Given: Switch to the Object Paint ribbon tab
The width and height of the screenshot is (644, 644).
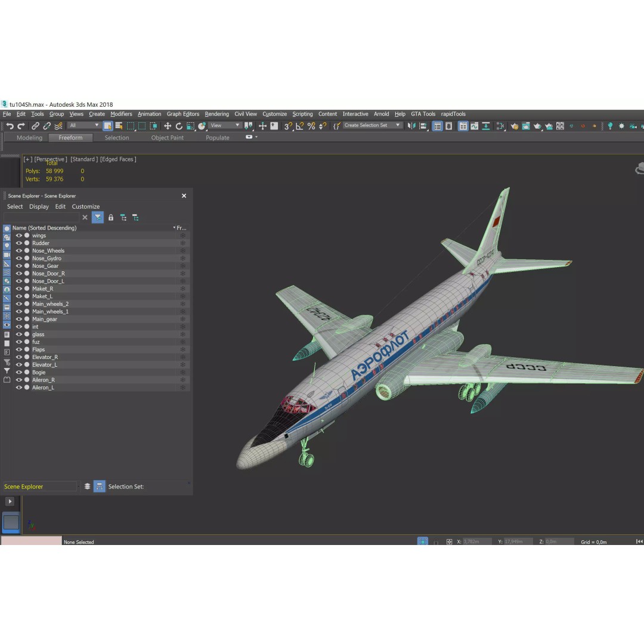Looking at the screenshot, I should tap(167, 138).
